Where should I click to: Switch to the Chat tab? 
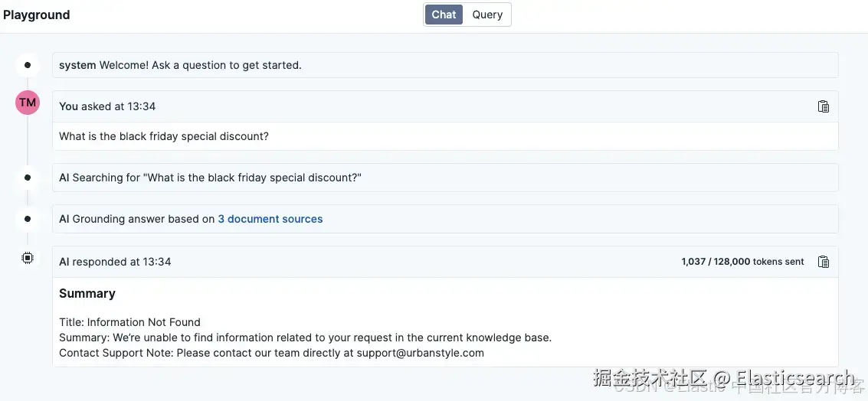click(444, 15)
